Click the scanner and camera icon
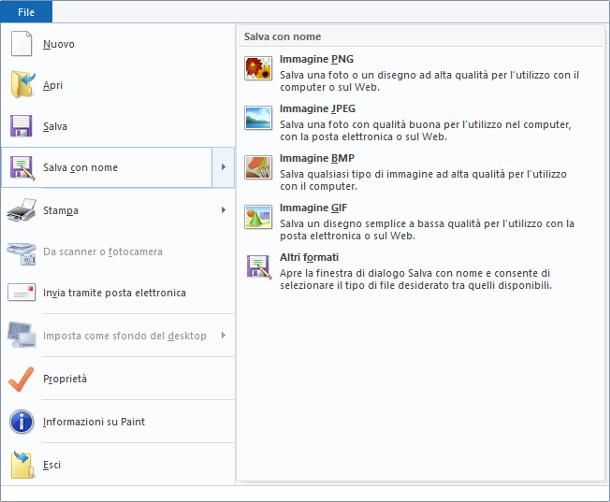Screen dimensions: 610x502 [x=22, y=253]
